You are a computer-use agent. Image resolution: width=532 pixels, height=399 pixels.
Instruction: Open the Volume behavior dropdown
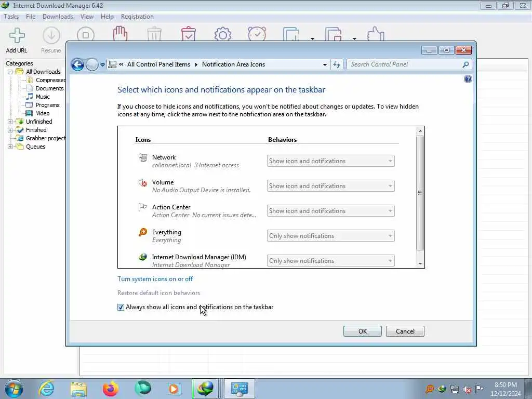(x=331, y=186)
